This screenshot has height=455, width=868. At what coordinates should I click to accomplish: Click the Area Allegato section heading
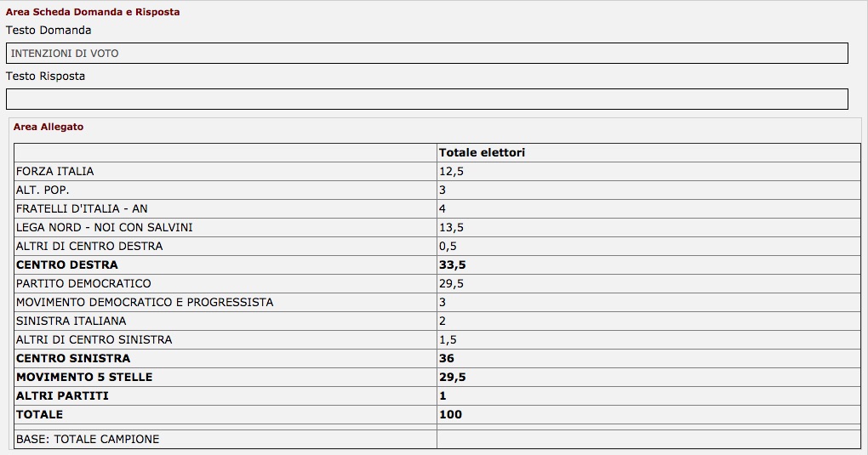point(49,127)
